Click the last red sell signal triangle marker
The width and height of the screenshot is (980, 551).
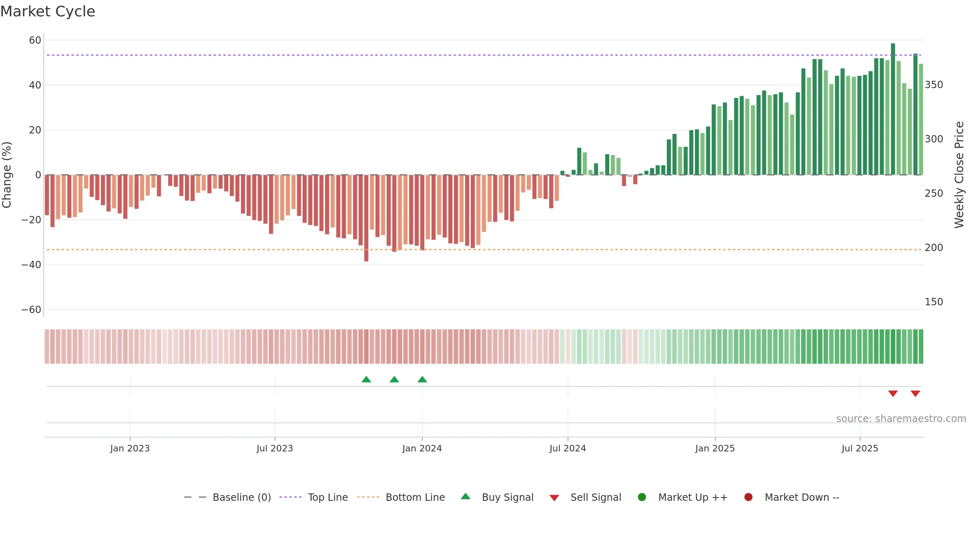click(915, 393)
